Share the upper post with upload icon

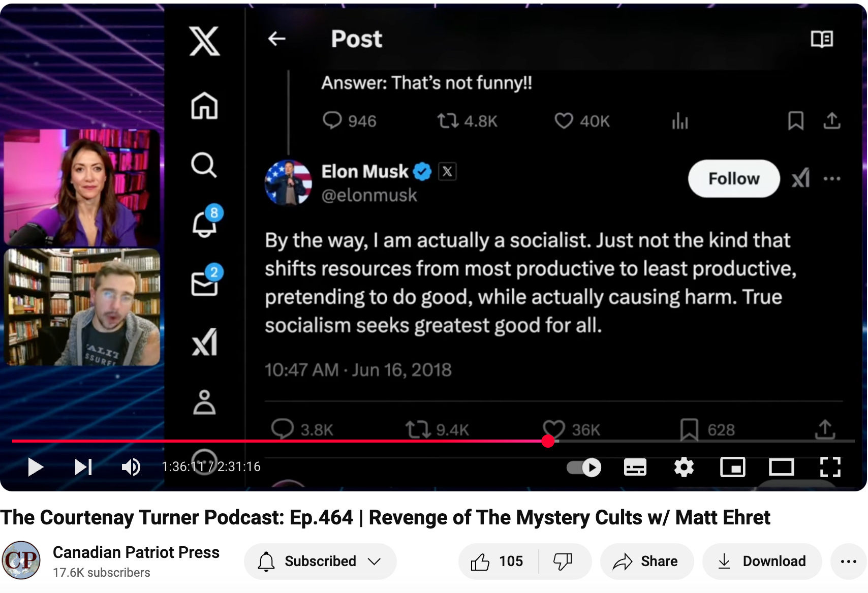point(832,121)
